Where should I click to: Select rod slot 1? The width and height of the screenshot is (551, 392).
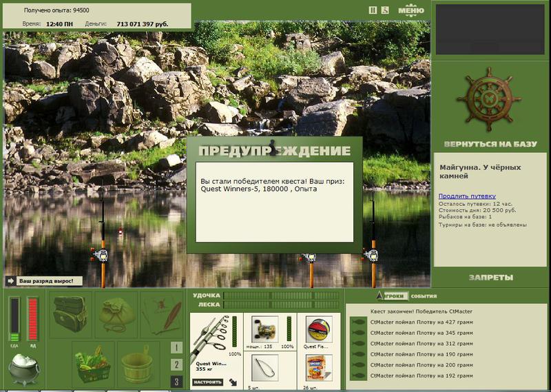176,348
